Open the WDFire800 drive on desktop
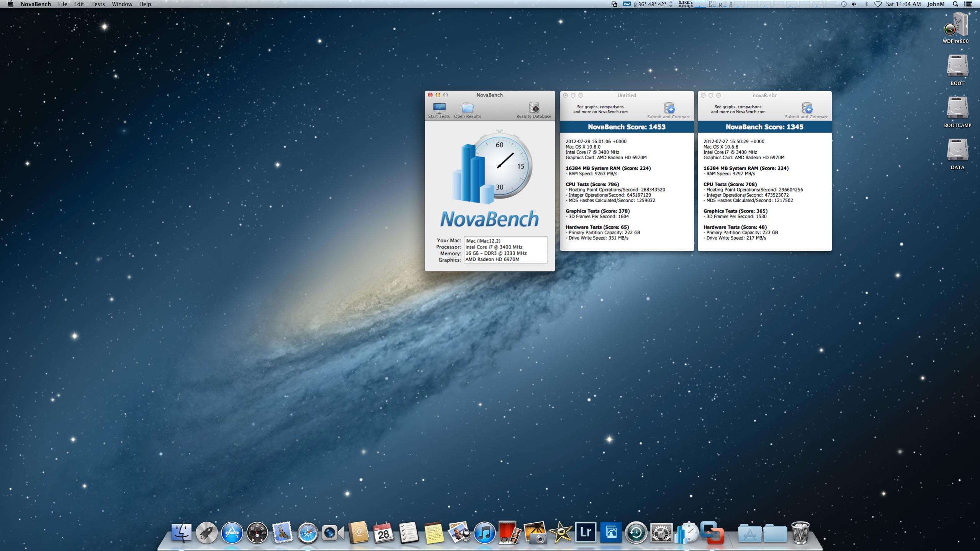980x551 pixels. point(955,28)
